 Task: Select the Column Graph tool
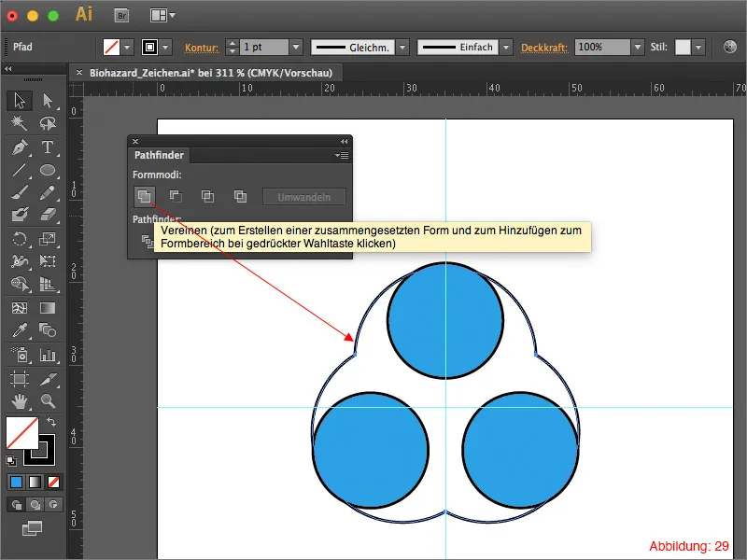pyautogui.click(x=48, y=355)
